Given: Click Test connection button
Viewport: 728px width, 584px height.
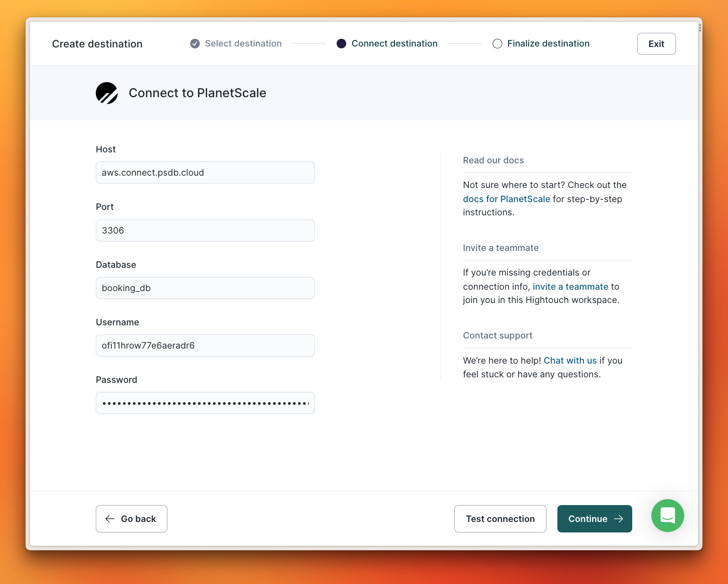Looking at the screenshot, I should point(500,519).
